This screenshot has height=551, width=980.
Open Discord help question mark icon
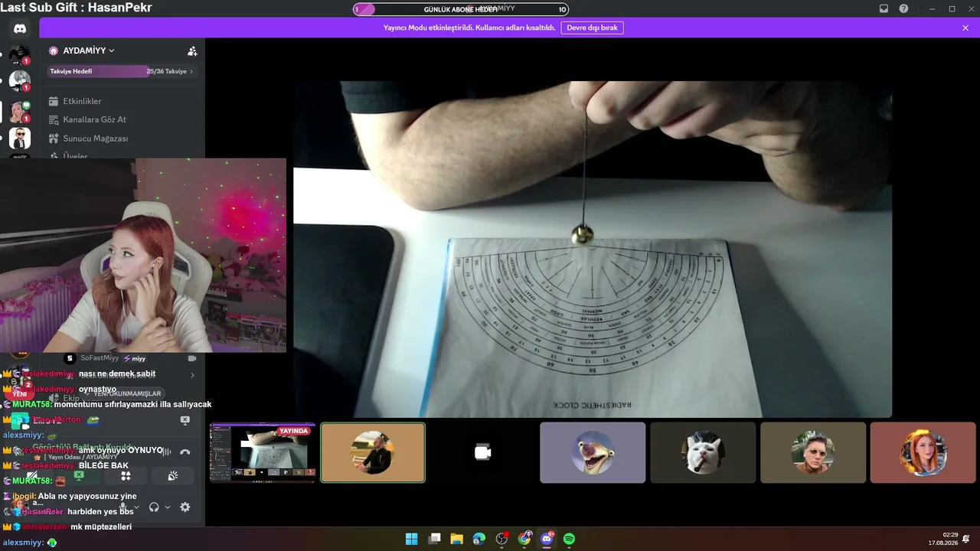[x=903, y=8]
